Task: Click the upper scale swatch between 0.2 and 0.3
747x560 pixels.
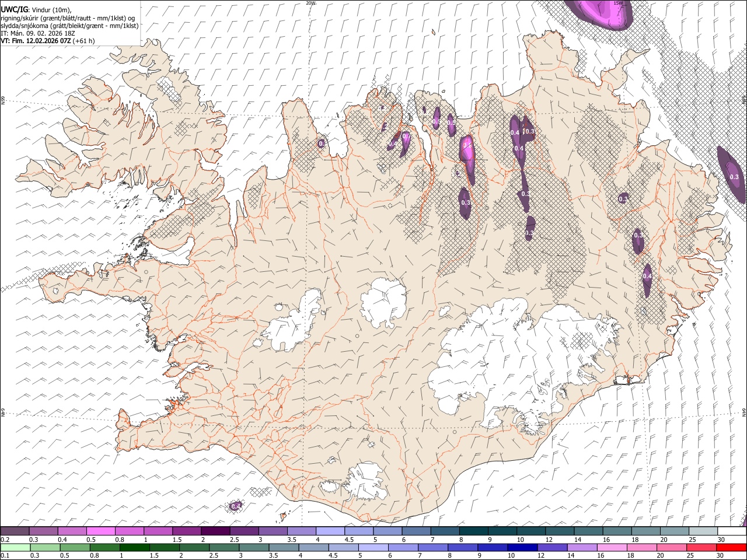Action: coord(15,531)
